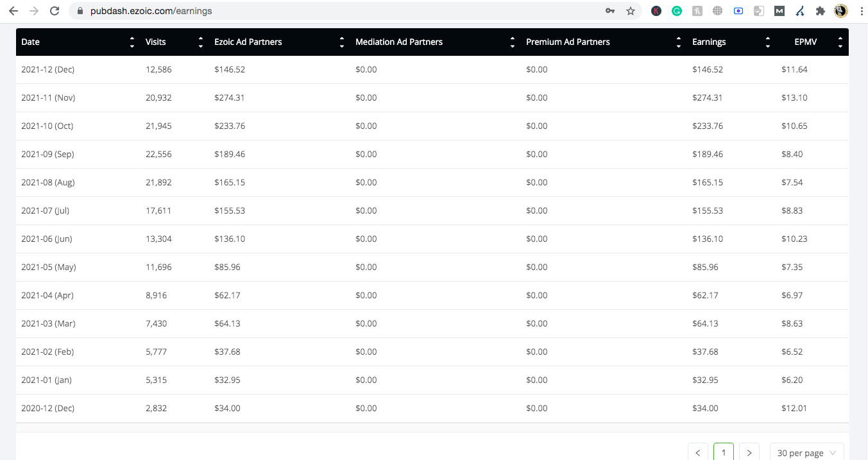The image size is (868, 460).
Task: Click the 2021-06 (Jun) date cell
Action: coord(47,239)
